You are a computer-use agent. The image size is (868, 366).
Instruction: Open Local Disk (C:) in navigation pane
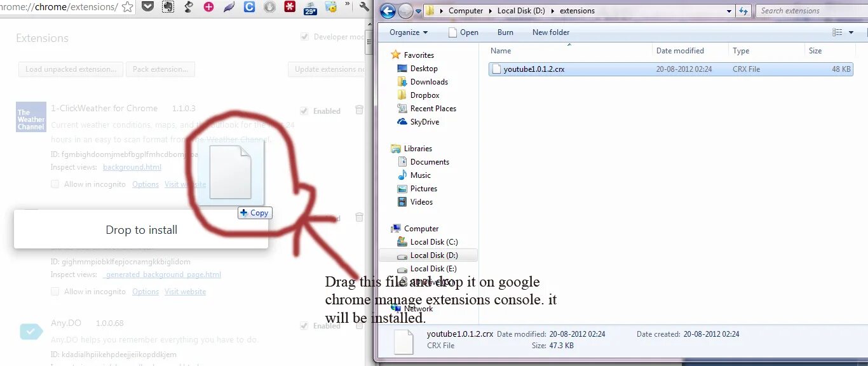[x=428, y=242]
